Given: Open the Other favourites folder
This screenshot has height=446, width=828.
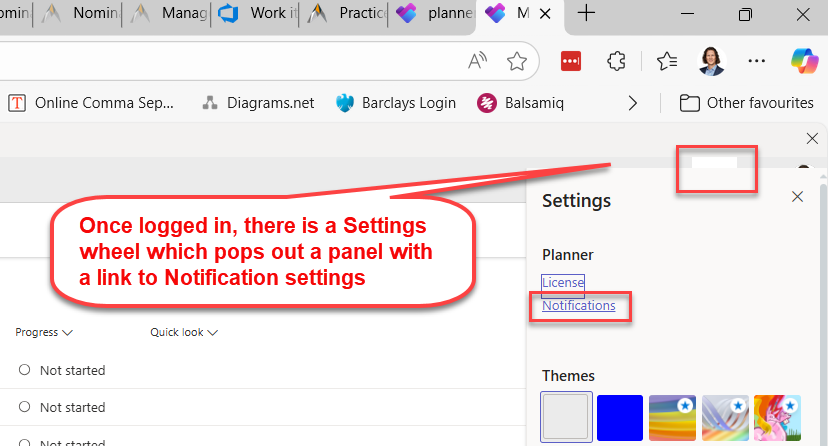Looking at the screenshot, I should pyautogui.click(x=746, y=103).
